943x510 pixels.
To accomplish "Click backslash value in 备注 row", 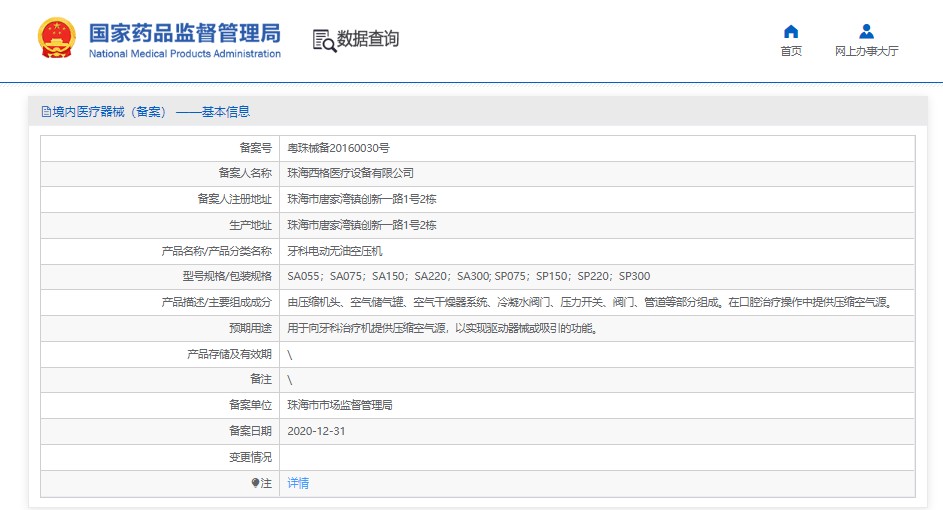I will coord(290,380).
